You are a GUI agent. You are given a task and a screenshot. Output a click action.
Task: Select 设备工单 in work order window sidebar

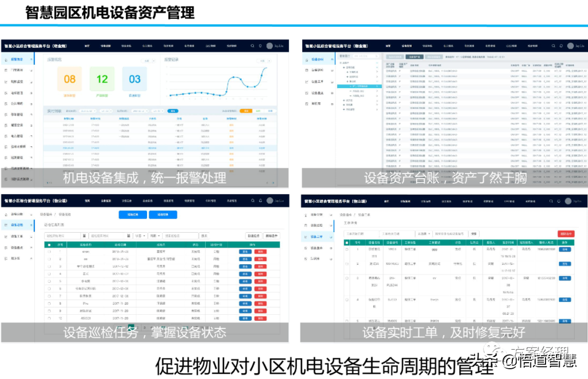tap(317, 237)
